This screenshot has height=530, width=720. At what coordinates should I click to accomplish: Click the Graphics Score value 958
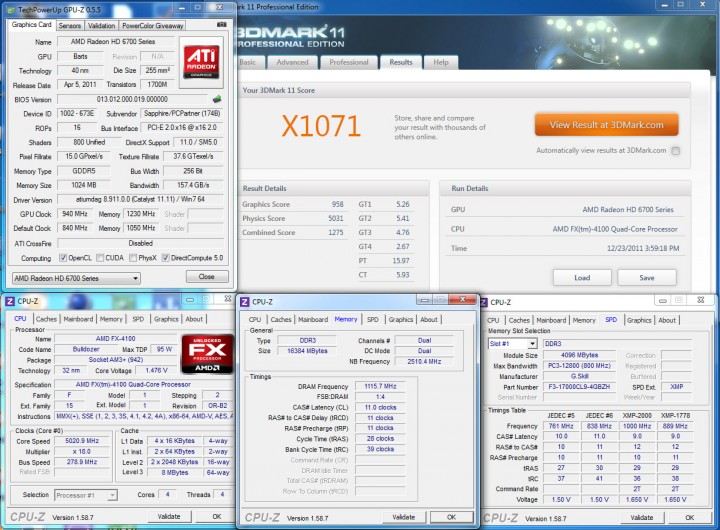[x=338, y=204]
